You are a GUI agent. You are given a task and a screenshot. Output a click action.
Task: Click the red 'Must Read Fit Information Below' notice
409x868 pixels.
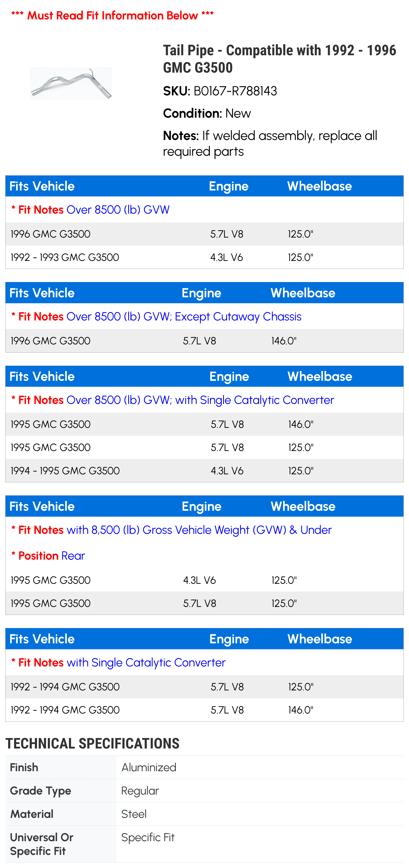112,16
